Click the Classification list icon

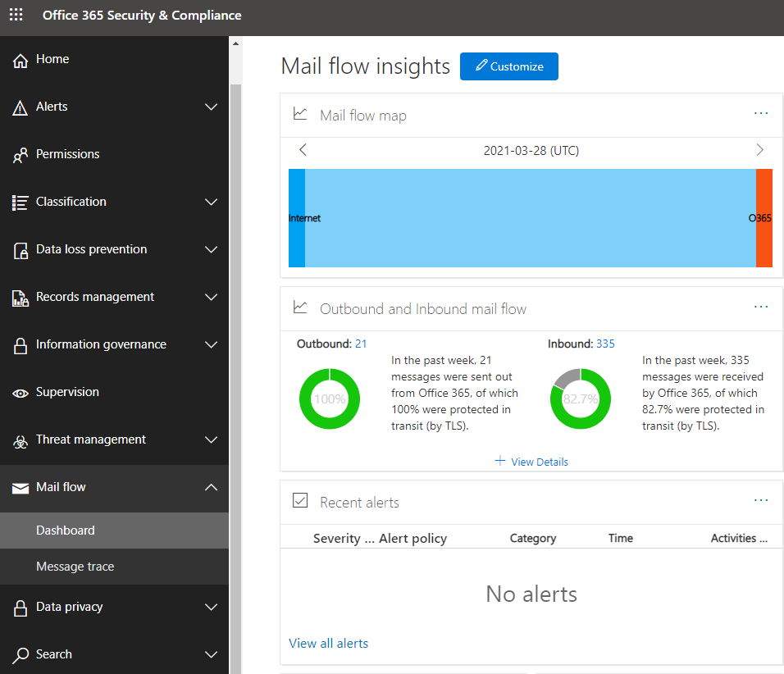coord(20,203)
